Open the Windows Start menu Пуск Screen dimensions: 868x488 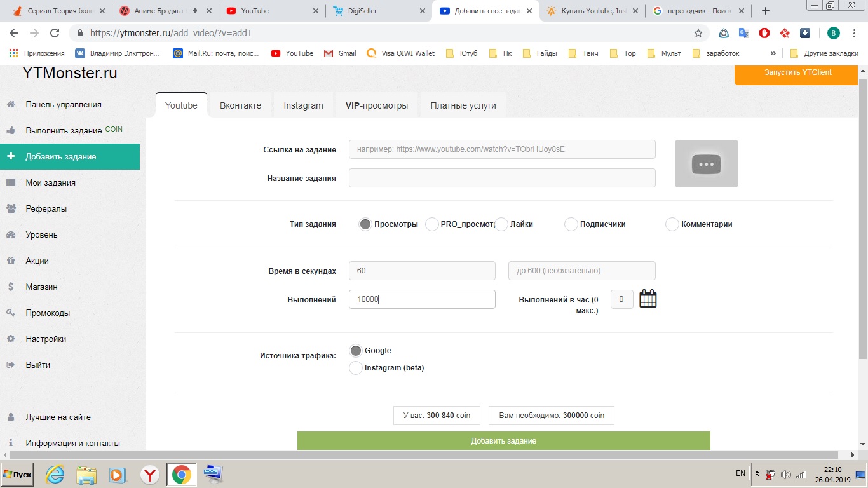pyautogui.click(x=17, y=475)
